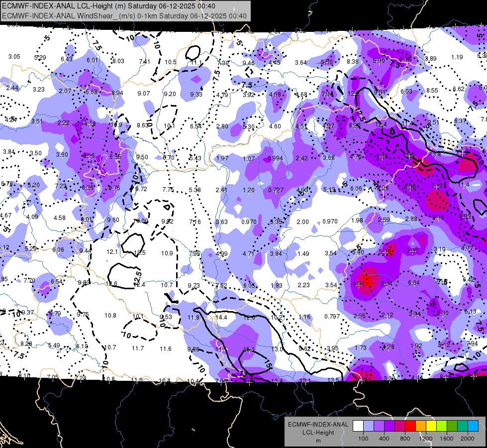
Task: Click the legend tick label '800'
Action: [x=405, y=439]
